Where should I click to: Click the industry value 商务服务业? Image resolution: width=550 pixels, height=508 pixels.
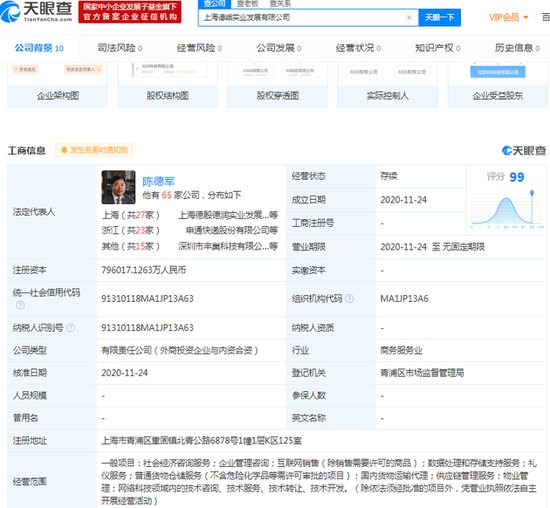(x=401, y=350)
